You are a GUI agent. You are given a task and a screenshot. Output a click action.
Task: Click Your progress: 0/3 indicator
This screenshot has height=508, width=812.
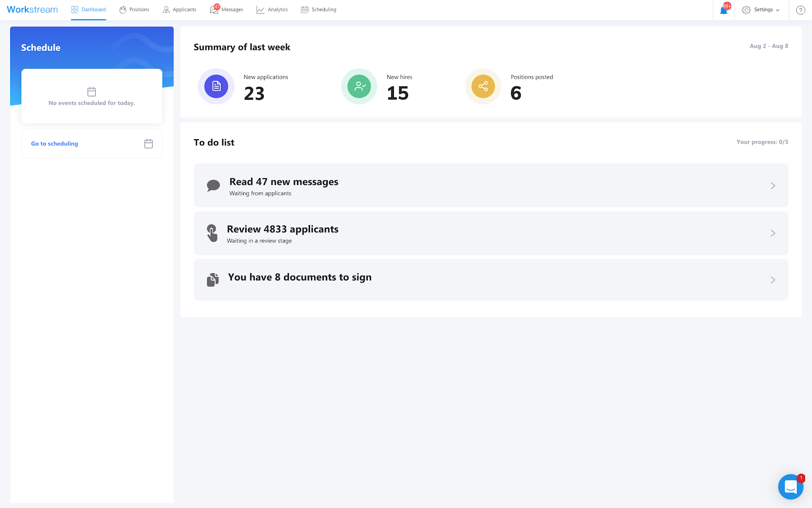(x=762, y=142)
